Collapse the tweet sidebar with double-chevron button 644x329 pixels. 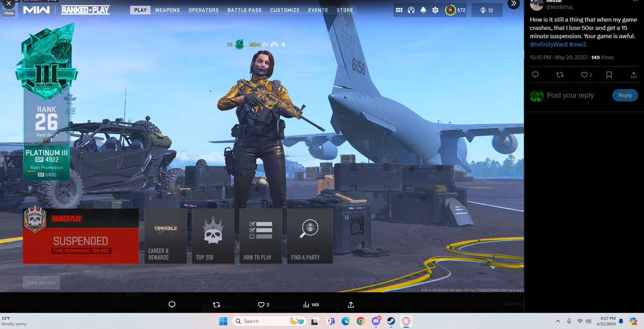click(x=513, y=3)
